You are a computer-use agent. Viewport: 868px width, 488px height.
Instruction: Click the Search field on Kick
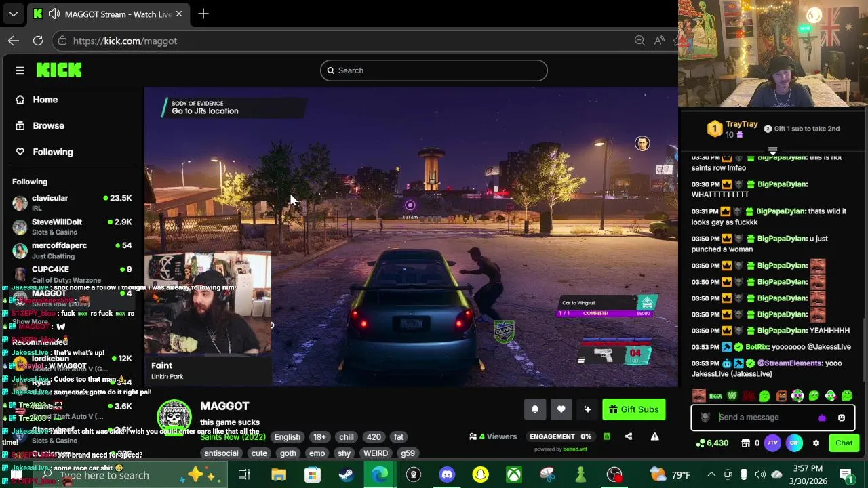point(434,70)
